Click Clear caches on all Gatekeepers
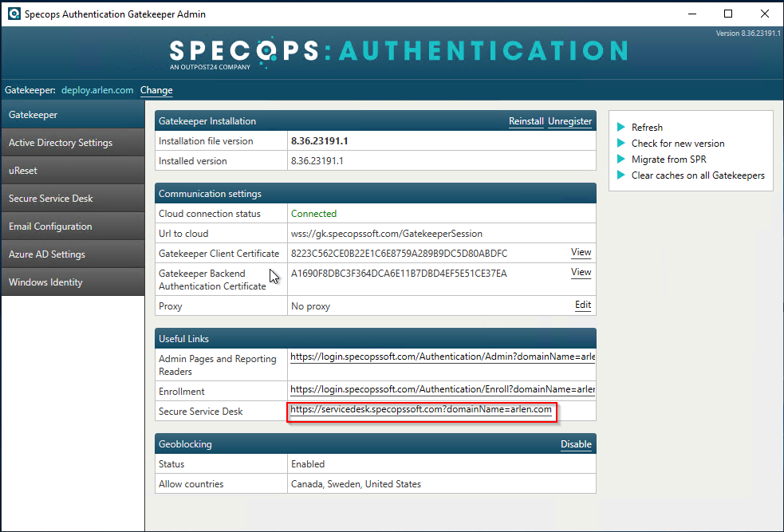 pos(698,175)
